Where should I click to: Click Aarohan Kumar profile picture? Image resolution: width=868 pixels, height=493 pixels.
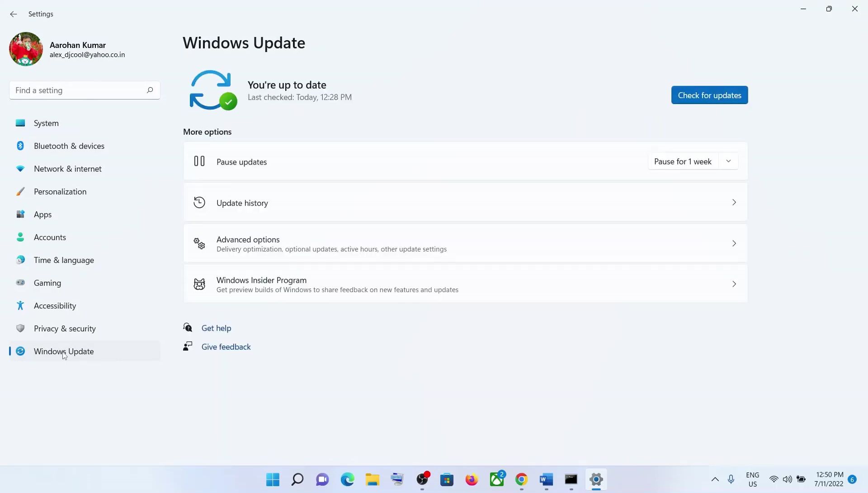pos(26,49)
